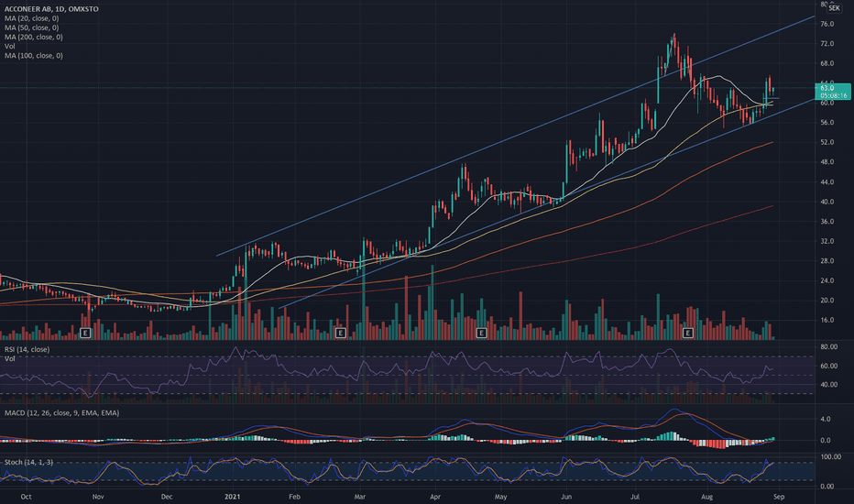Click the 40.00 level on the RSI scale

828,384
